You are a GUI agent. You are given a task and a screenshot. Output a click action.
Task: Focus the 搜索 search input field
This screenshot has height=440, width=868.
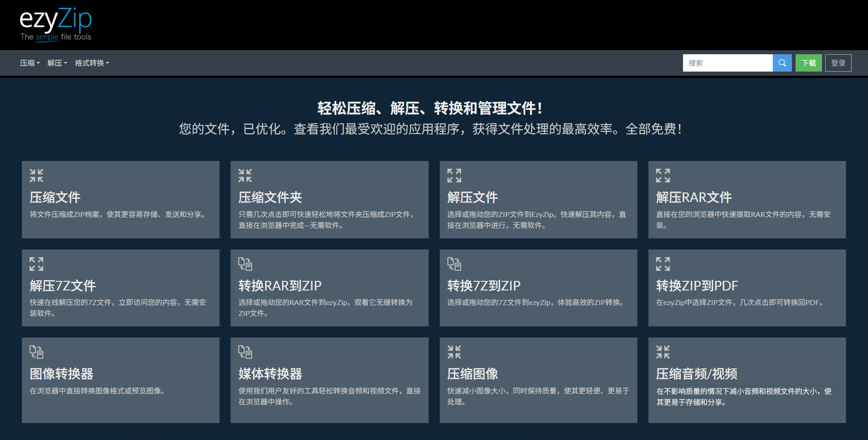[727, 63]
